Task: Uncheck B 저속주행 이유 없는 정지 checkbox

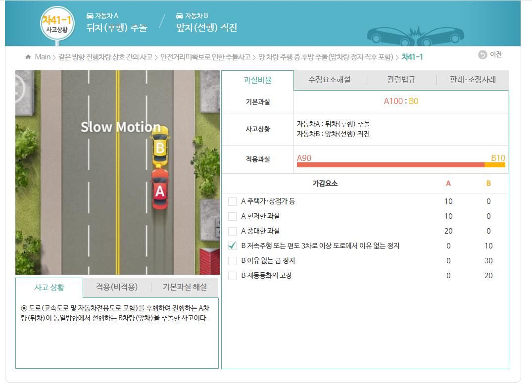Action: (232, 245)
